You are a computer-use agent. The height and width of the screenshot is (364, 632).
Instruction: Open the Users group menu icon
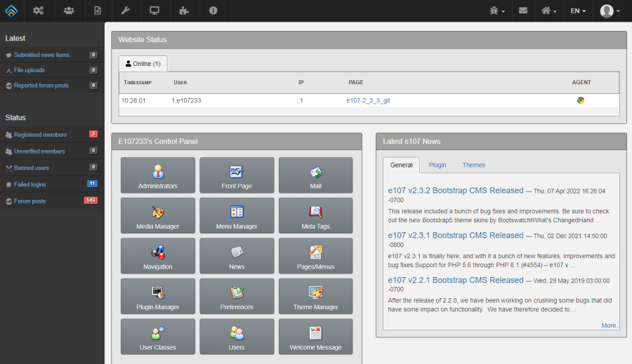pyautogui.click(x=69, y=11)
